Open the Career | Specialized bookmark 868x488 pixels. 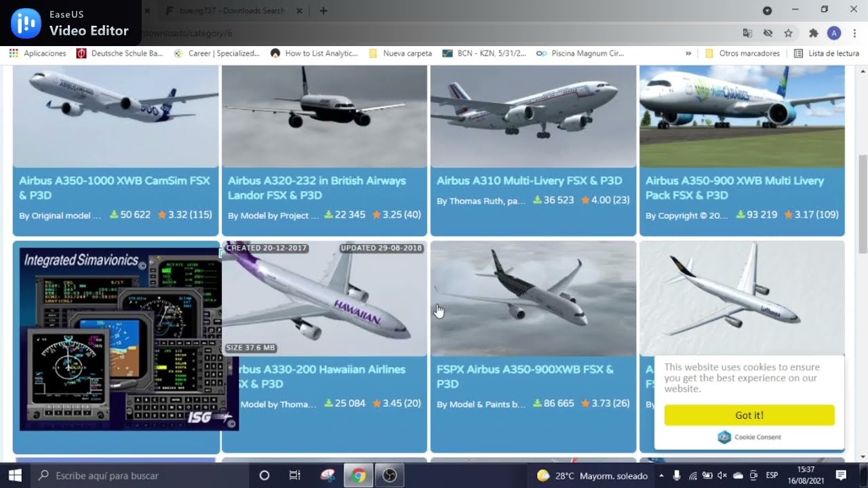[217, 54]
